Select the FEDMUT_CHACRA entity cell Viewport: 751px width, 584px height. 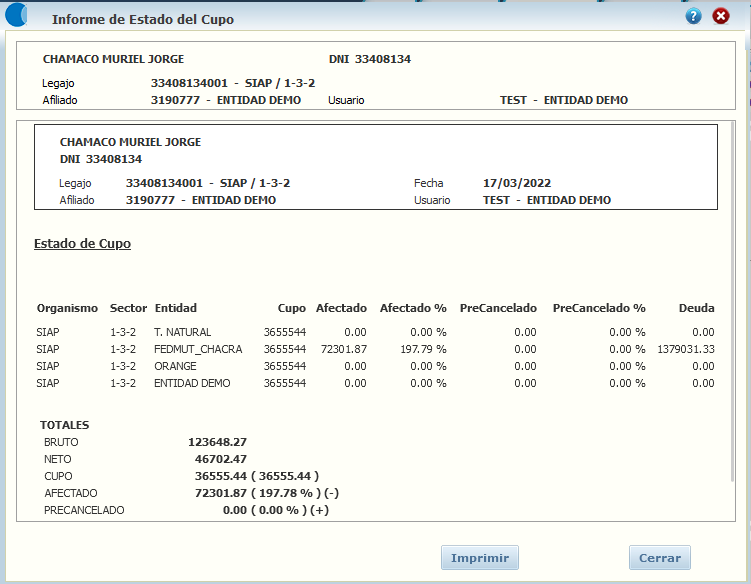coord(198,349)
